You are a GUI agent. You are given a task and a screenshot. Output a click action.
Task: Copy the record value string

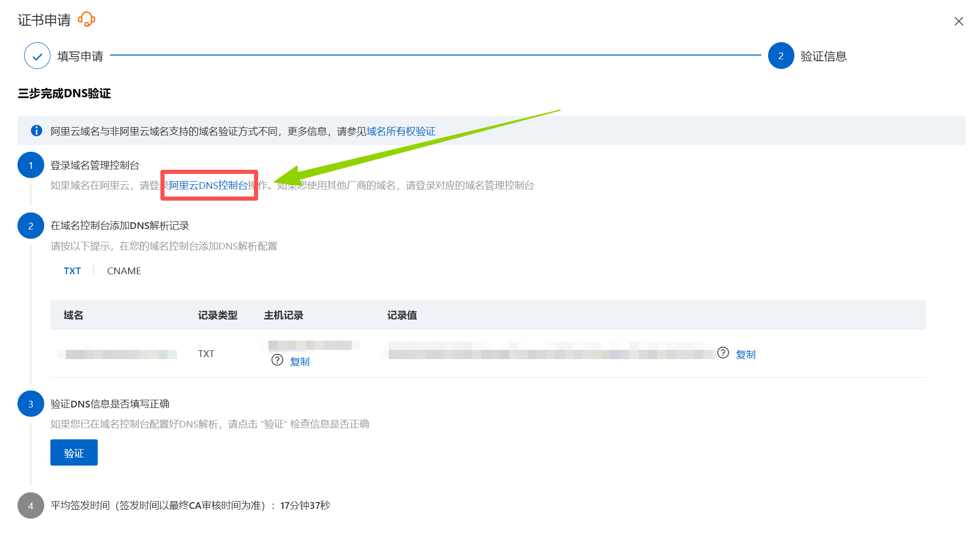click(x=746, y=354)
